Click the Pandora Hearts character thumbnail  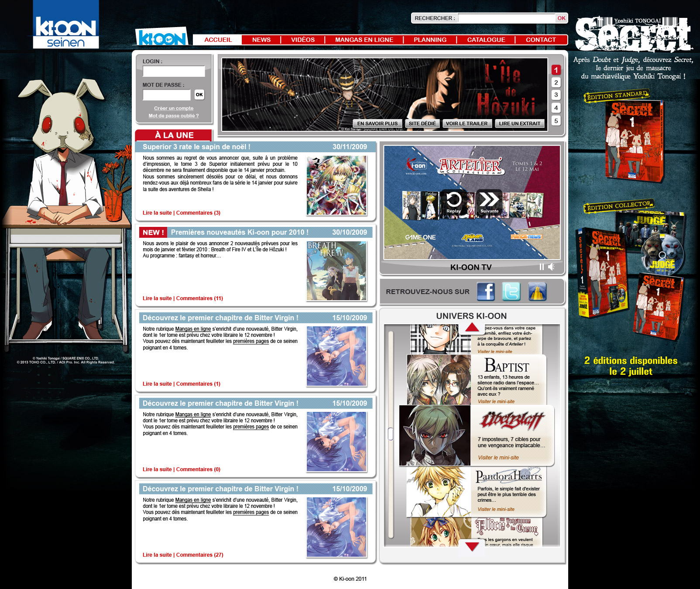tap(439, 492)
